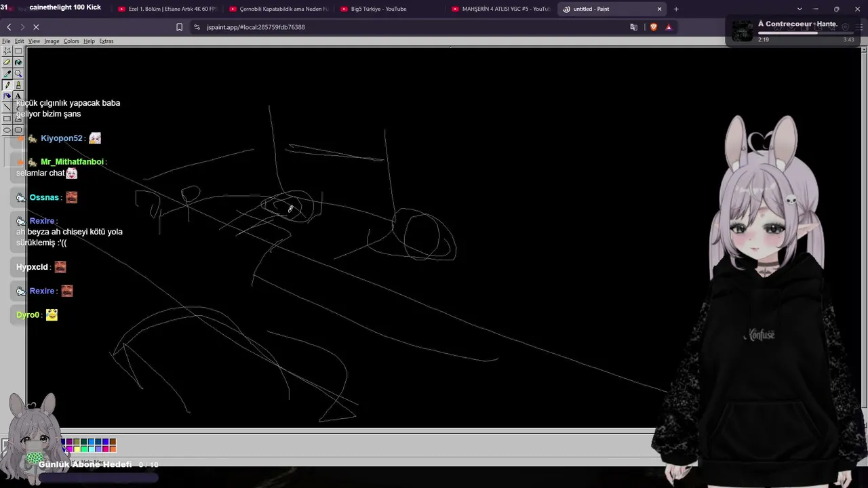This screenshot has height=488, width=868.
Task: Pick the brown color swatch
Action: tap(113, 442)
